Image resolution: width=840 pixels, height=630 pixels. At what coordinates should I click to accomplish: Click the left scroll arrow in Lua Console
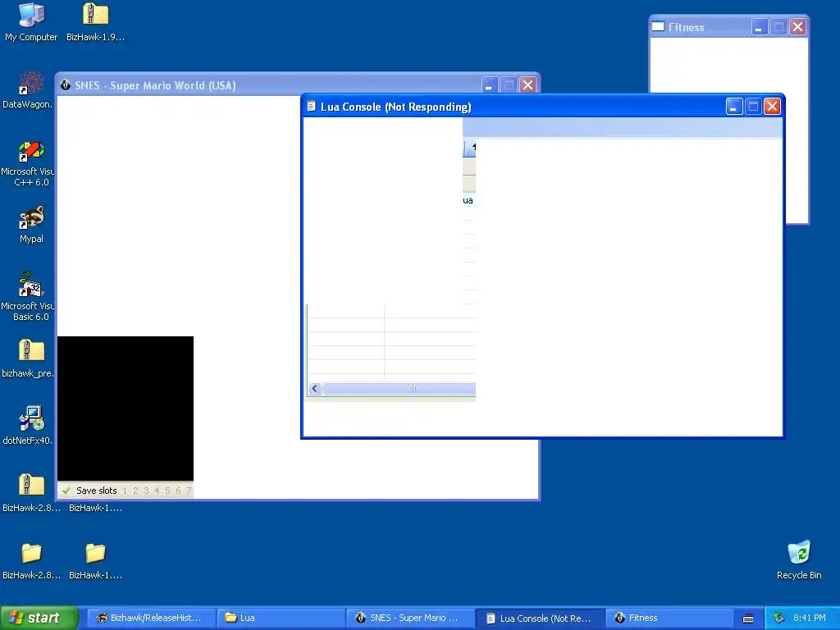tap(315, 388)
